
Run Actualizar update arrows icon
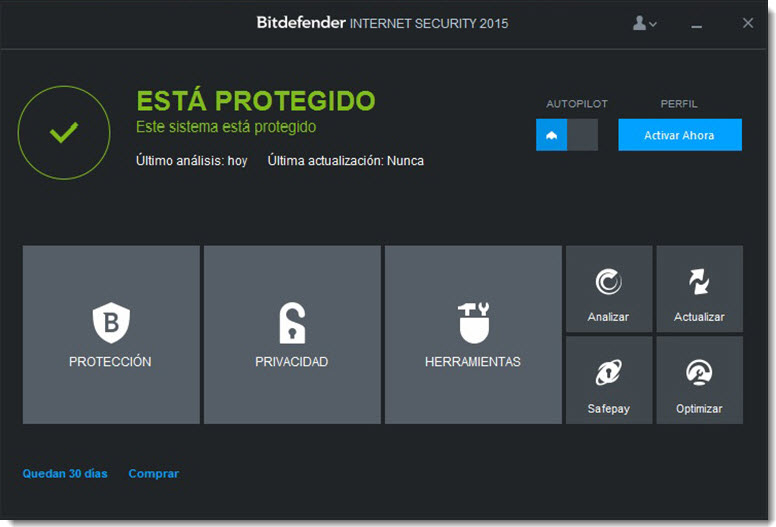pos(699,282)
